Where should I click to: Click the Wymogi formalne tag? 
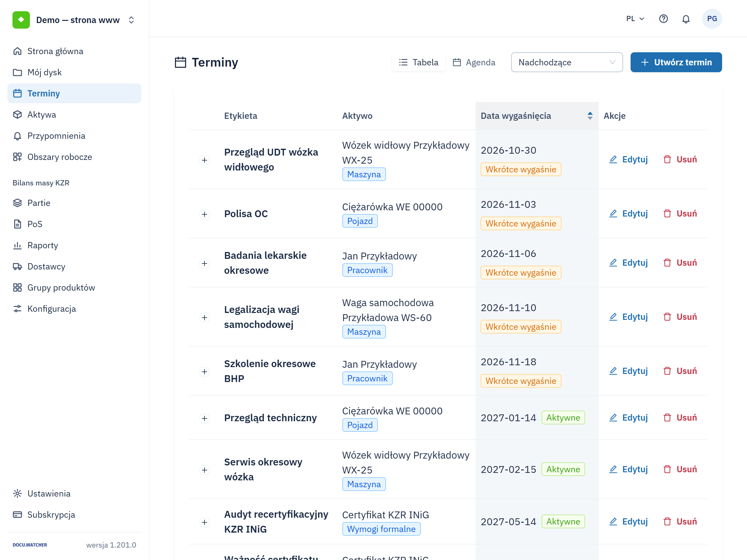coord(381,529)
